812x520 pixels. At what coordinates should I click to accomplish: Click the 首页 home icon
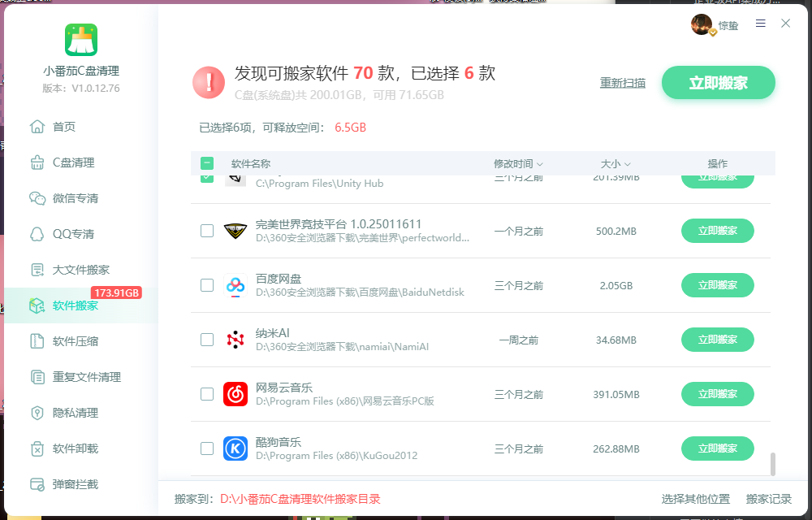(x=37, y=127)
